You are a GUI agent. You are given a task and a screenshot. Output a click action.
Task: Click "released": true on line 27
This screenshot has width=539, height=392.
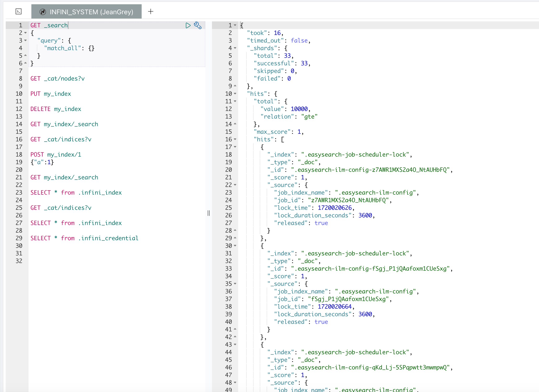pyautogui.click(x=301, y=223)
